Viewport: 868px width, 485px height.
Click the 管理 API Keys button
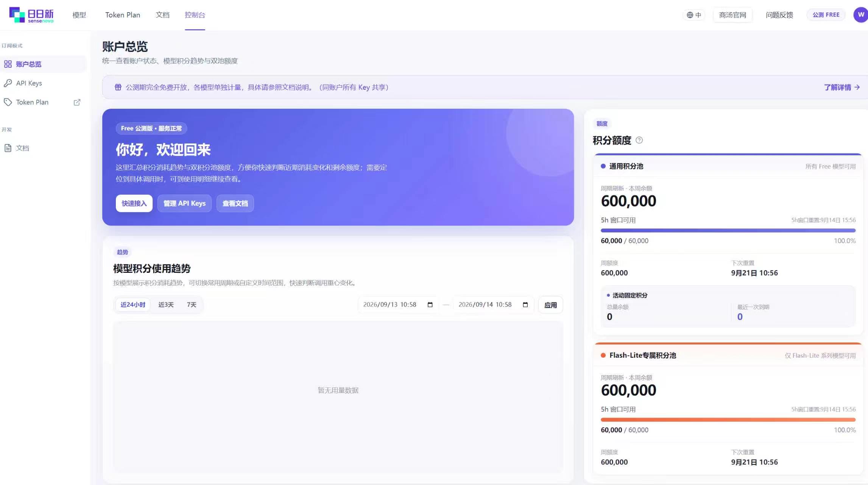point(184,203)
